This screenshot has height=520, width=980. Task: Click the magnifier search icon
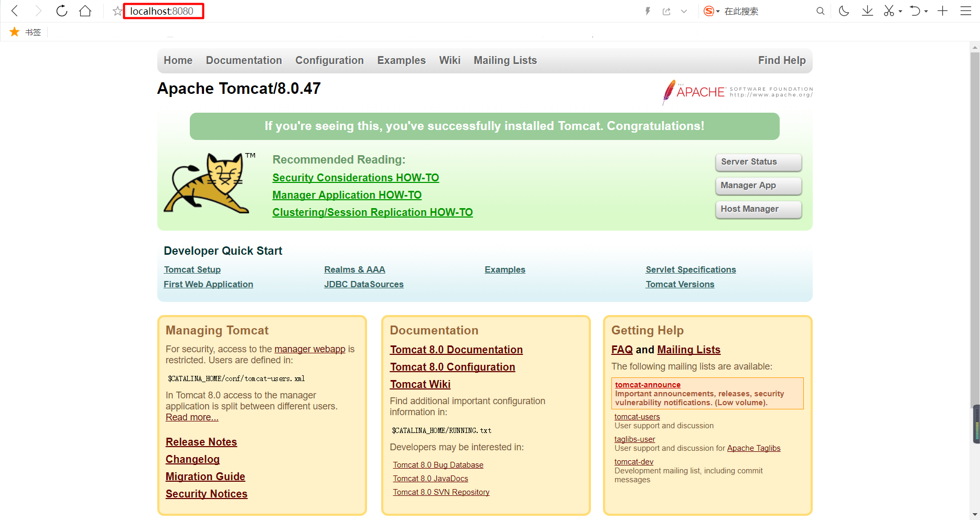click(x=821, y=11)
